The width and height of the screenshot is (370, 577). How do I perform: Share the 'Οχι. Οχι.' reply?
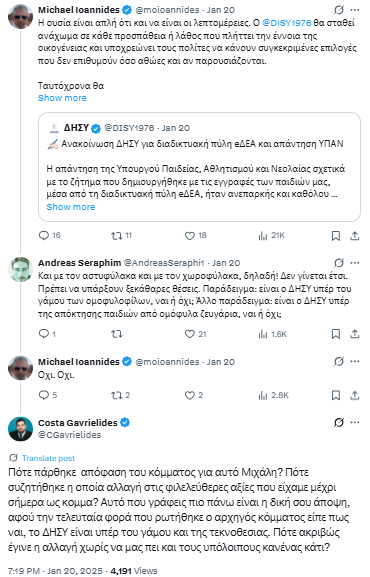[355, 395]
